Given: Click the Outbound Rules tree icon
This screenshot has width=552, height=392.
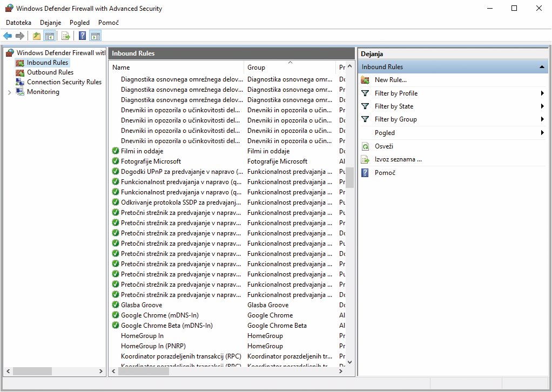Looking at the screenshot, I should pos(20,72).
